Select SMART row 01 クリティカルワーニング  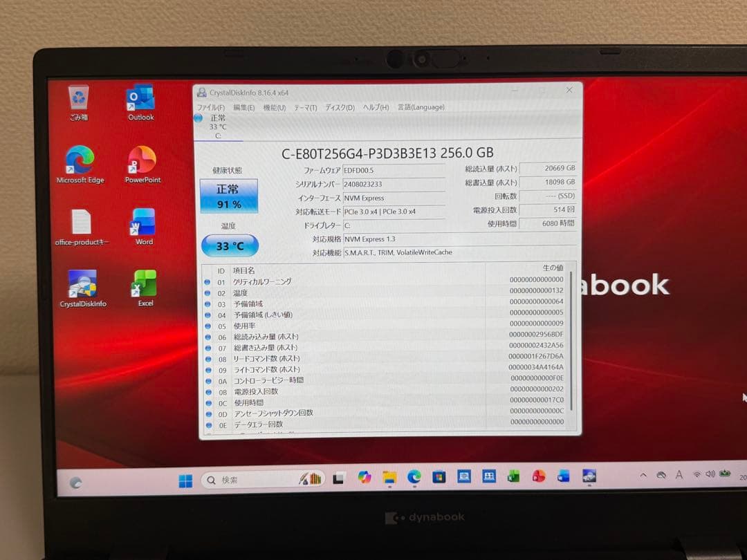point(384,281)
